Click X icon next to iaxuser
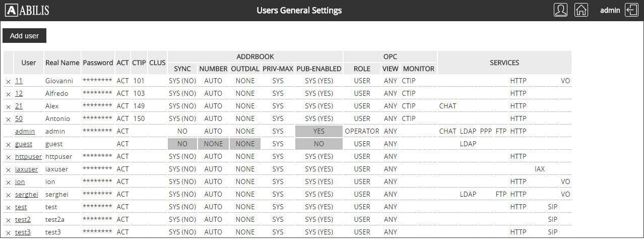 [8, 169]
